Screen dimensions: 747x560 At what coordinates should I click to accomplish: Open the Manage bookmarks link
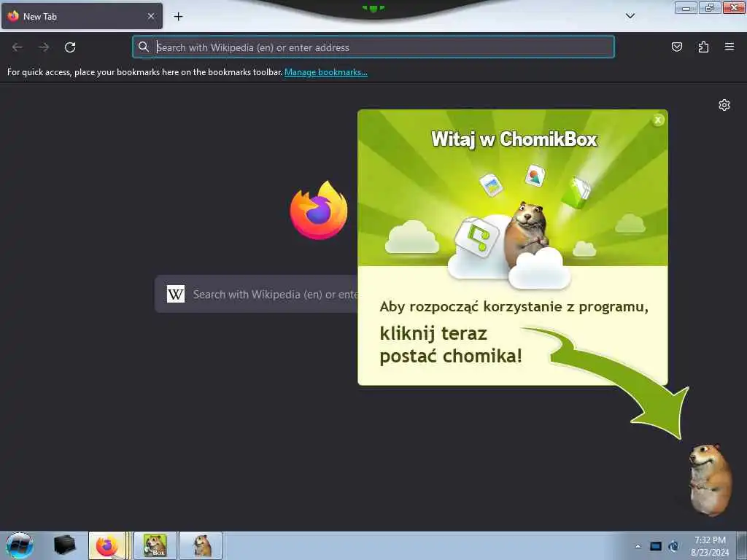pyautogui.click(x=326, y=72)
